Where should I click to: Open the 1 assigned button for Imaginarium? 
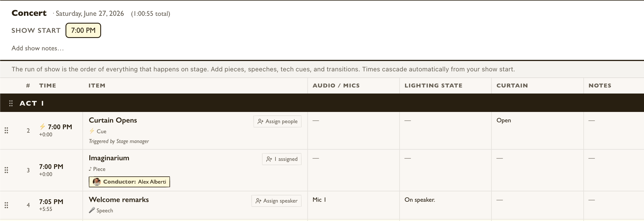[x=282, y=159]
